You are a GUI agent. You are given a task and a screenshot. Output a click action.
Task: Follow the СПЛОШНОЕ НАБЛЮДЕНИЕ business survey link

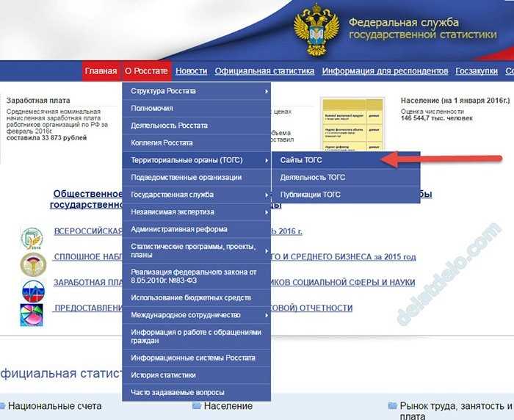coord(88,257)
